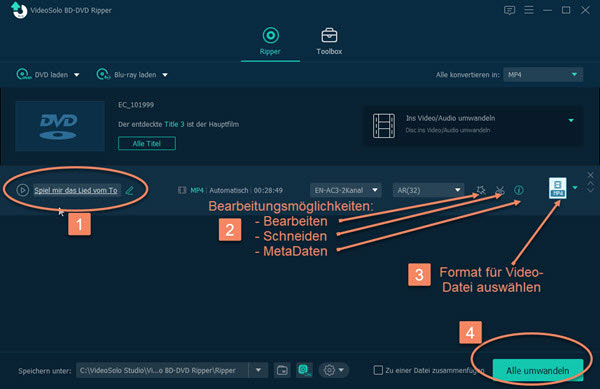Click the save path field C:\VideoSolo Studio
The height and width of the screenshot is (389, 600).
click(x=162, y=370)
